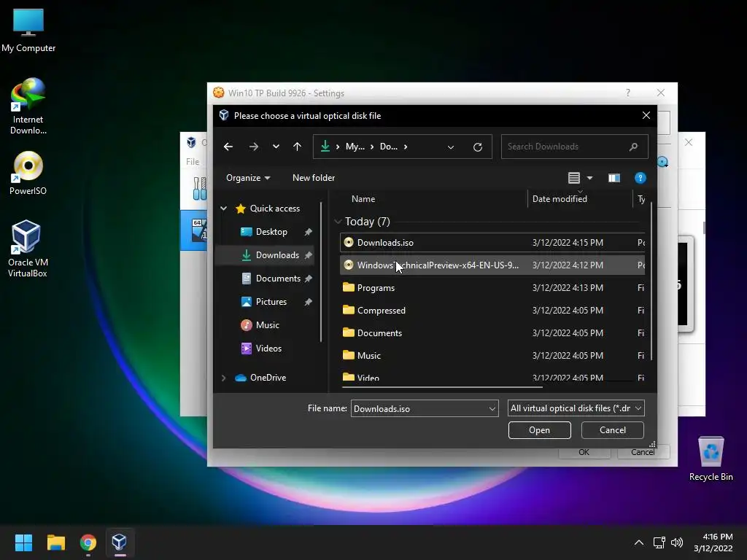Expand the OneDrive tree node
Viewport: 747px width, 560px height.
point(223,378)
